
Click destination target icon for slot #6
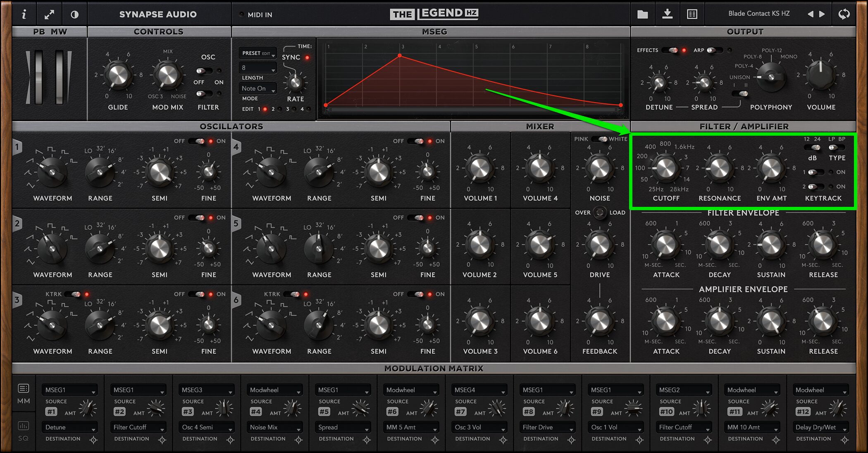click(435, 440)
